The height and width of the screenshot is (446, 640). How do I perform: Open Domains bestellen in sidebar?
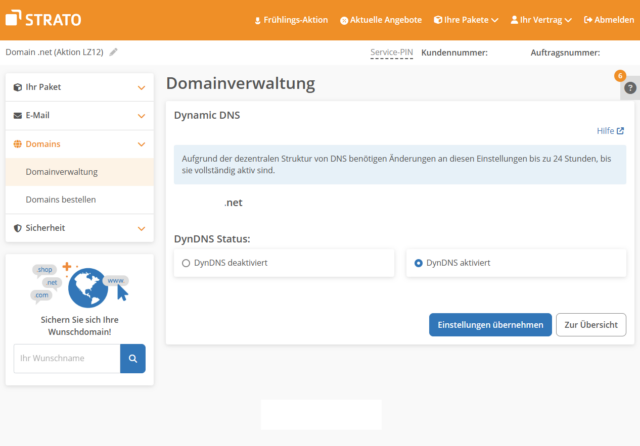pyautogui.click(x=61, y=200)
